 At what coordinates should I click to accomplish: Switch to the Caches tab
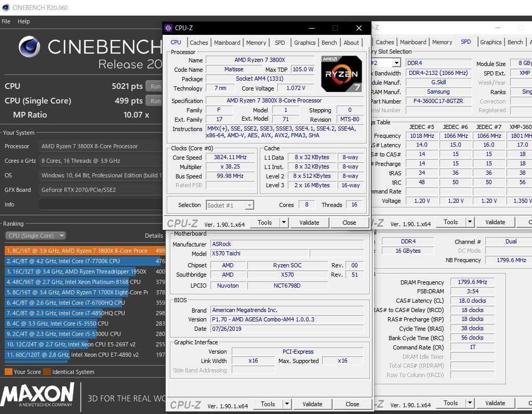tap(199, 42)
